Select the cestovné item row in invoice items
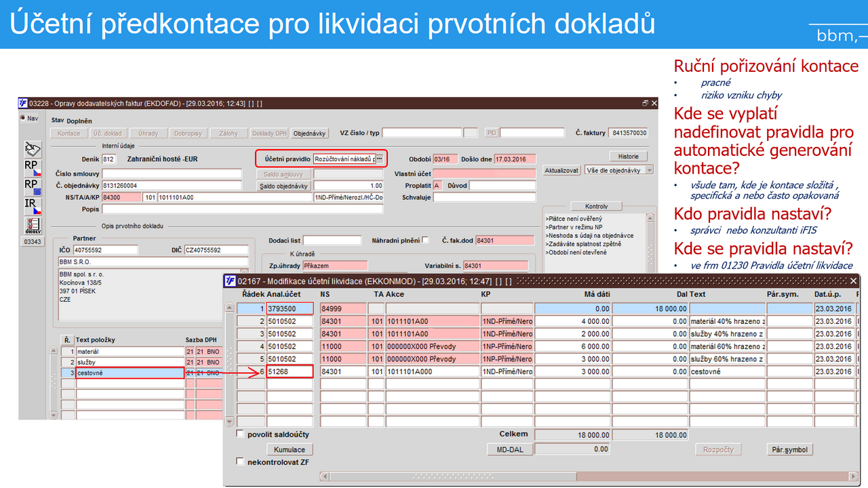The height and width of the screenshot is (488, 868). click(x=130, y=373)
